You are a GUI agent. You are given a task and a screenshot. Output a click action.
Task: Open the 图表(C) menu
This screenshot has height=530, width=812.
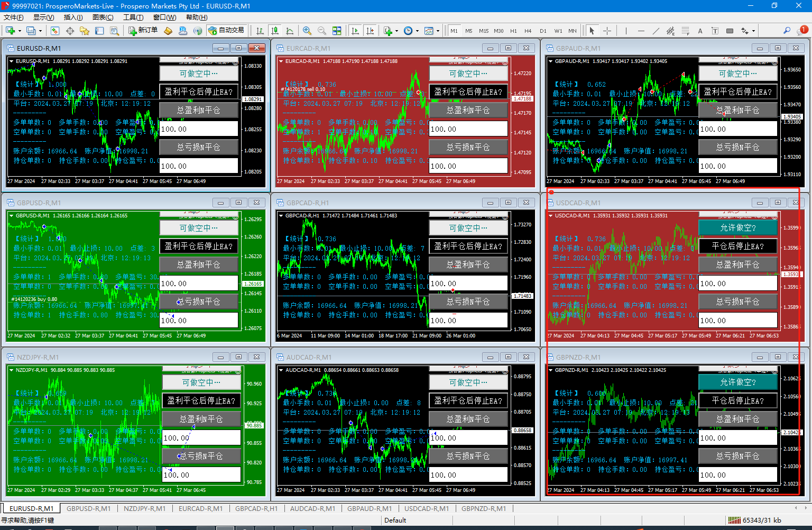(103, 17)
